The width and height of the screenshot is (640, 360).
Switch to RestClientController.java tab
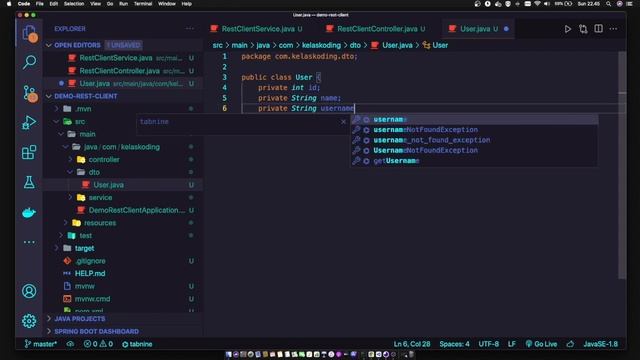[x=376, y=29]
